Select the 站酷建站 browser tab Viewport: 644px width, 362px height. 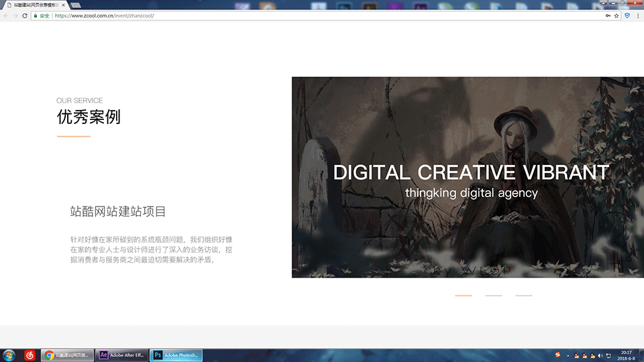tap(35, 5)
